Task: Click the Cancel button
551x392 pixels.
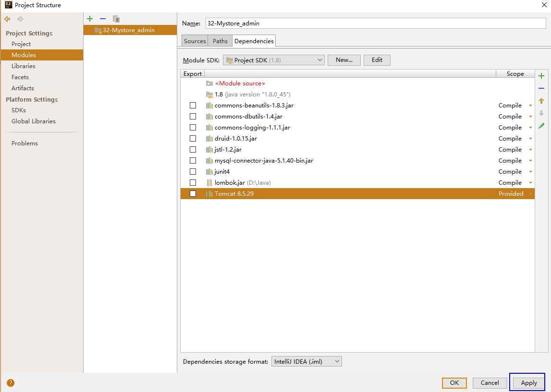Action: point(490,383)
